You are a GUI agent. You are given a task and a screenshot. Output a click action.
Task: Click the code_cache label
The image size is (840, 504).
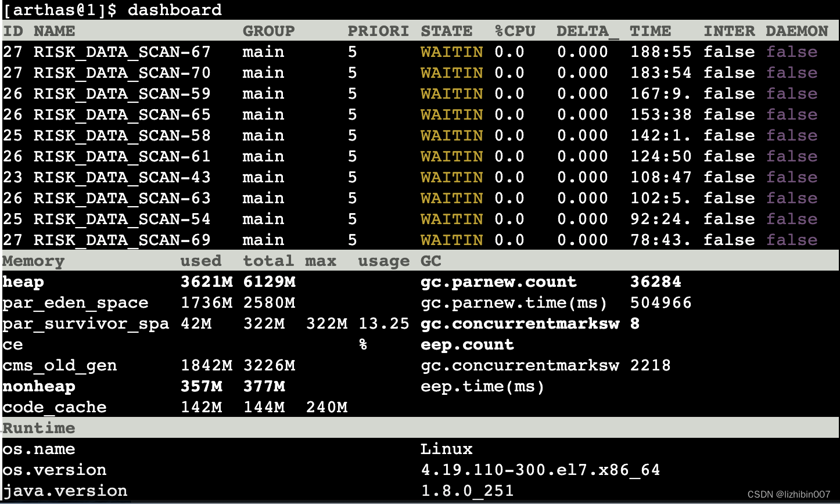pyautogui.click(x=54, y=408)
